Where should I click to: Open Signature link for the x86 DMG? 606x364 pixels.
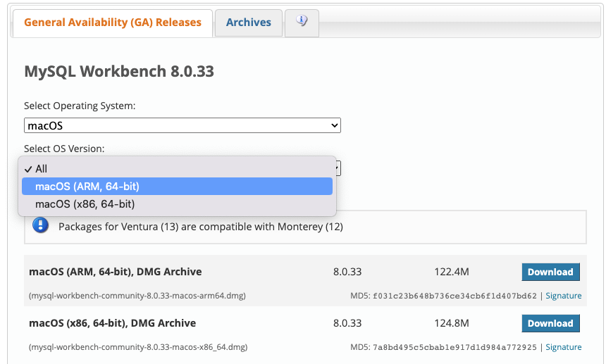(564, 347)
